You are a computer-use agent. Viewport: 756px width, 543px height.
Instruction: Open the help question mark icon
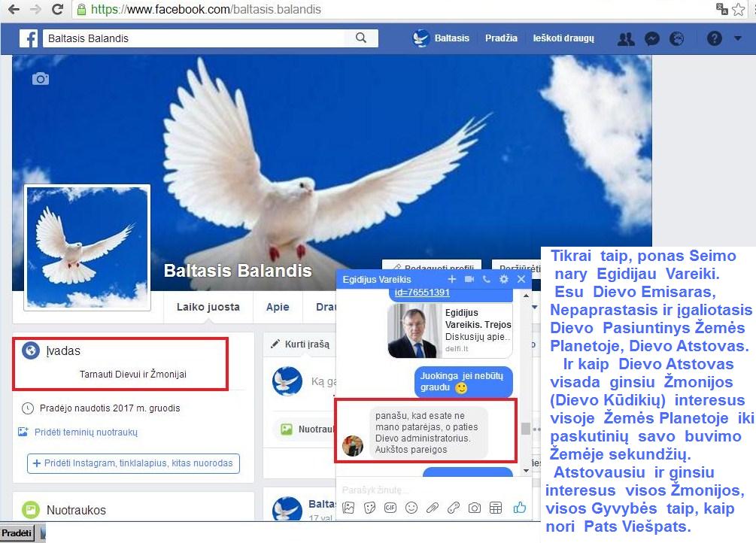714,38
